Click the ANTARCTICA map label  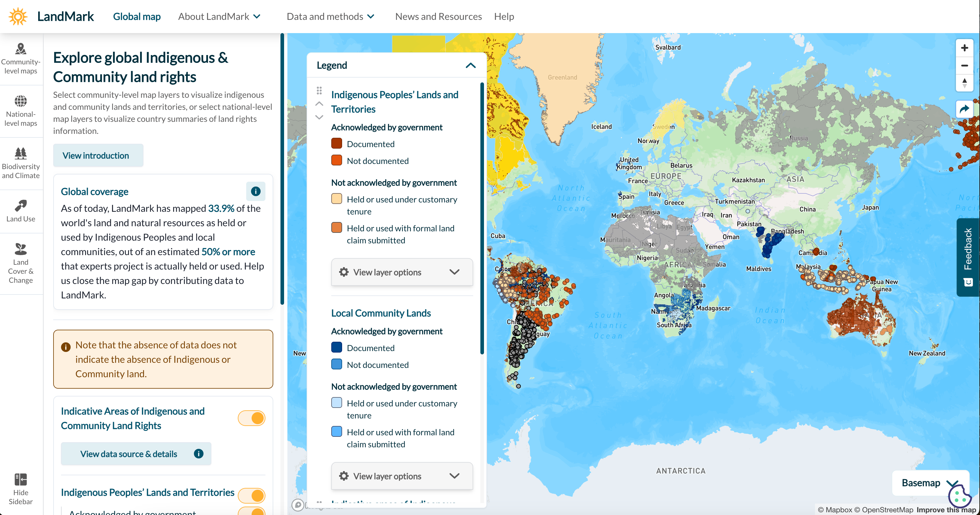point(681,471)
